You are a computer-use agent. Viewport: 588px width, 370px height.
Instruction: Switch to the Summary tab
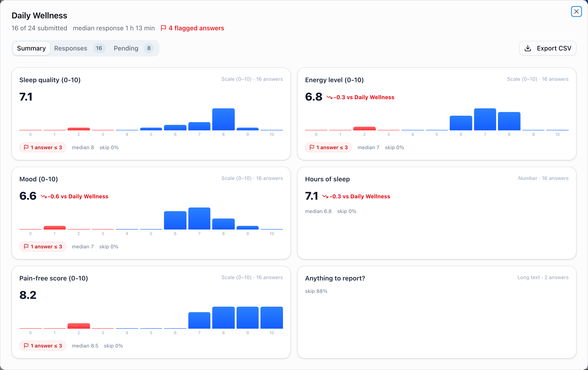click(31, 48)
